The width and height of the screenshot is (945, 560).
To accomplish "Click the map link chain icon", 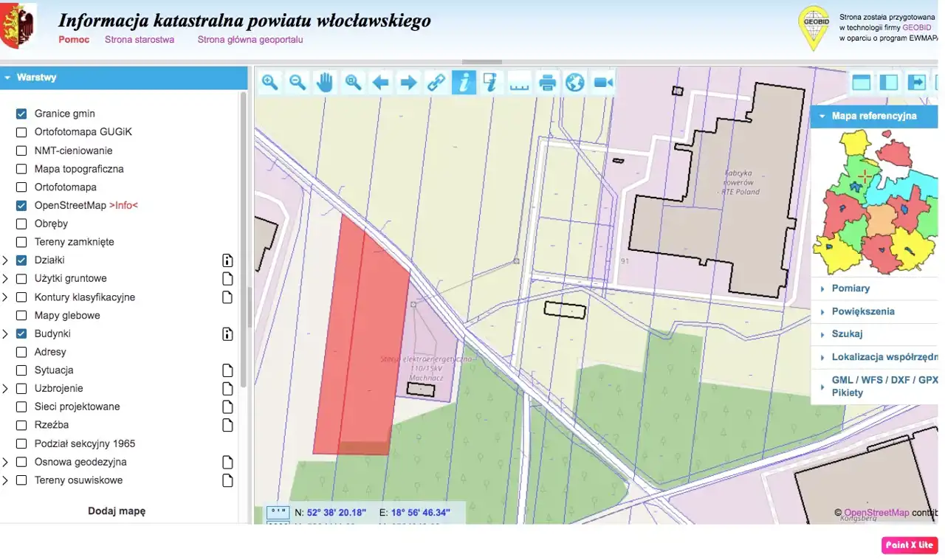I will click(436, 83).
